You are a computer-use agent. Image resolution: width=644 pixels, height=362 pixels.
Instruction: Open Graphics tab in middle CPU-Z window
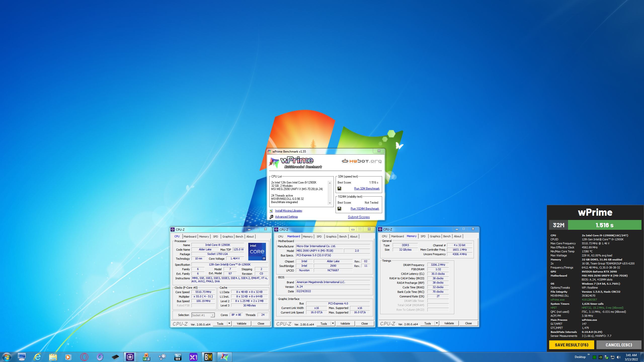pos(331,237)
